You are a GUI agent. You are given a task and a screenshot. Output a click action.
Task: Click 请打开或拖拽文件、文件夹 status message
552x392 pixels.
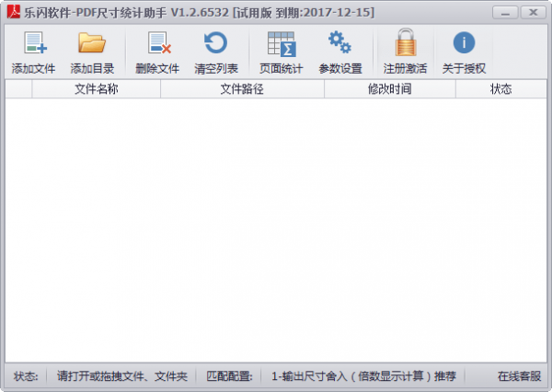coord(122,376)
